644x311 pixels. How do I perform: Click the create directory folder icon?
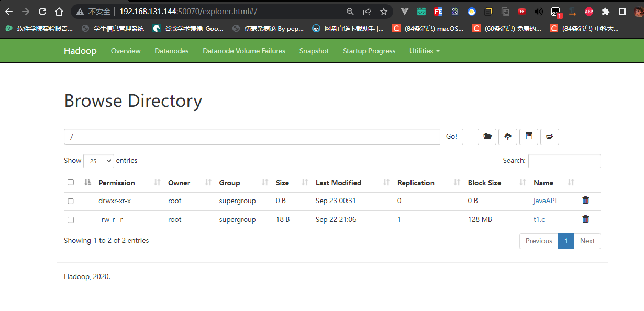tap(487, 137)
